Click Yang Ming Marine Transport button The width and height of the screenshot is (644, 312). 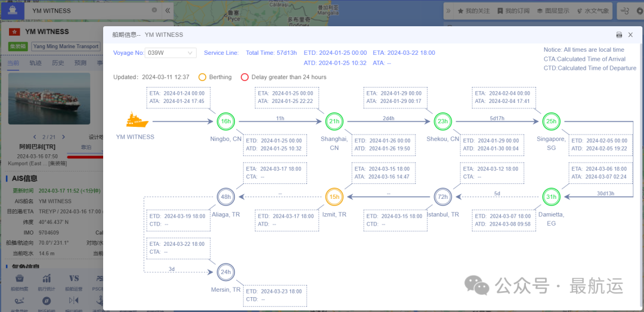66,46
